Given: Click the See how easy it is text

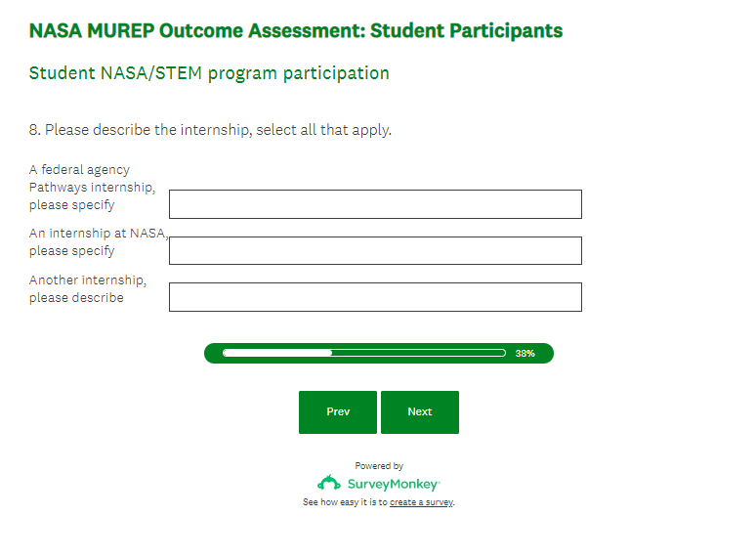Looking at the screenshot, I should point(345,502).
